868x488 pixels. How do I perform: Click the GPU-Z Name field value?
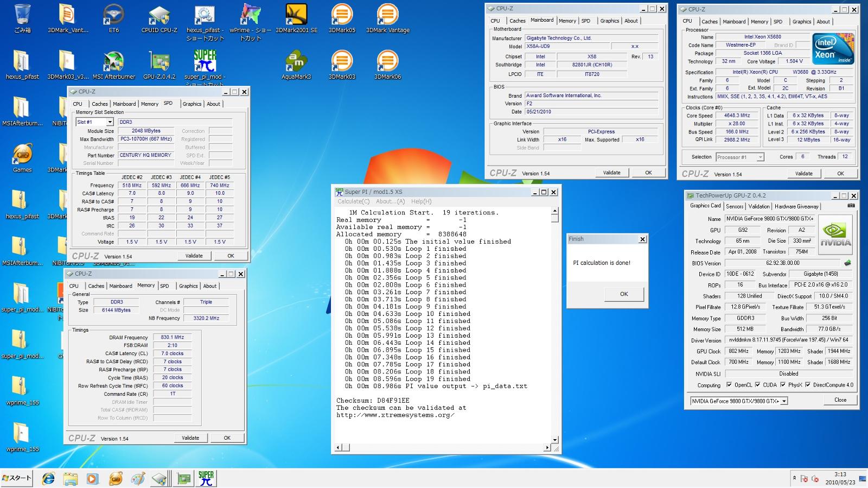coord(769,219)
